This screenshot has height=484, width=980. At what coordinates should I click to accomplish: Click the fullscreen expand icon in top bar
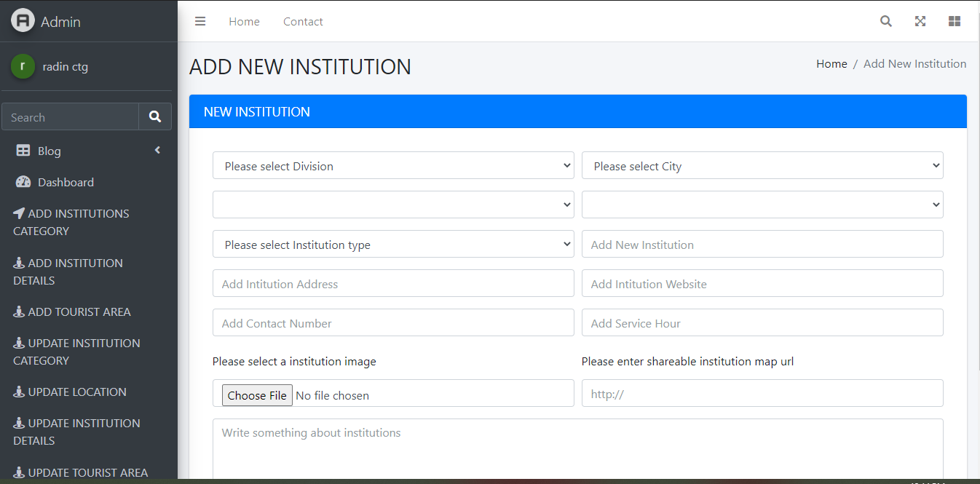920,21
